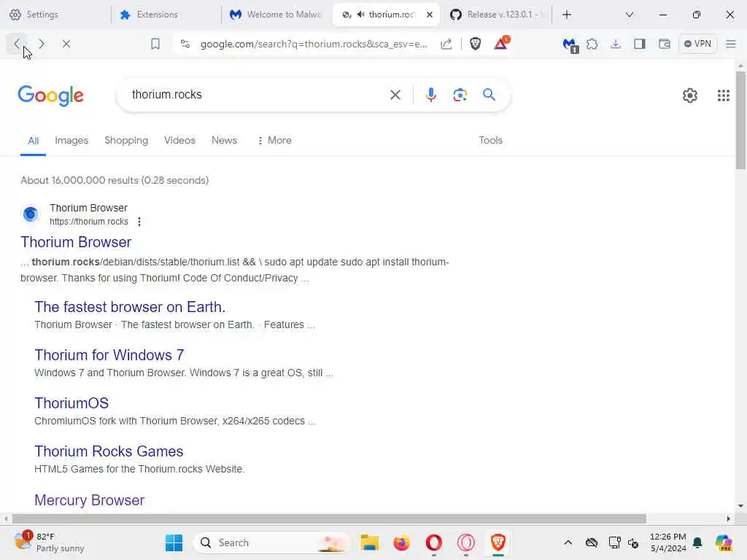The height and width of the screenshot is (560, 747).
Task: Open a new tab with plus button
Action: coord(566,15)
